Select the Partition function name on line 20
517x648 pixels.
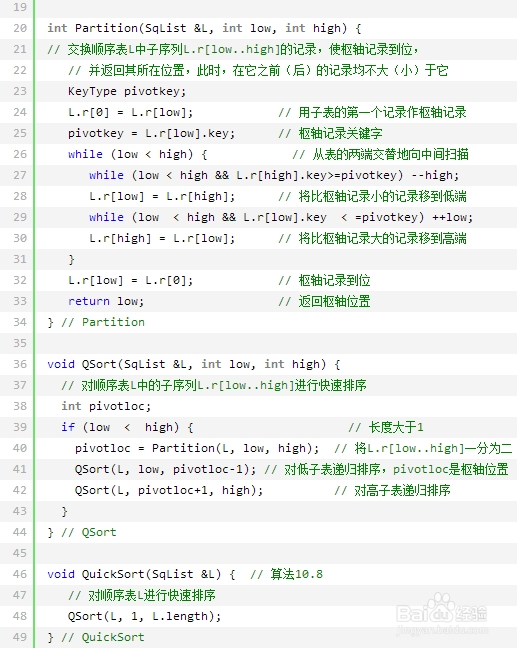pos(106,28)
